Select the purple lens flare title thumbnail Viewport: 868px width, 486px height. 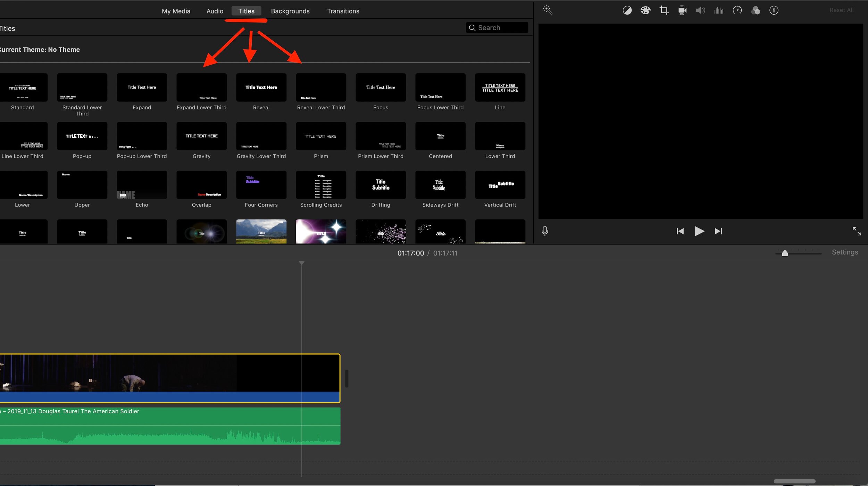[x=321, y=231]
